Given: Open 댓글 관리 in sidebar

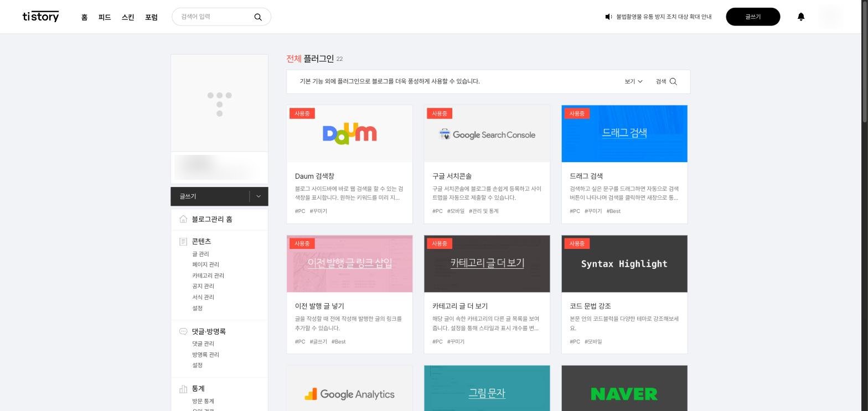Looking at the screenshot, I should [x=203, y=344].
